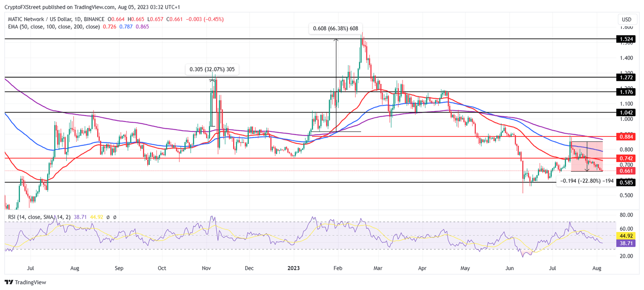
Task: Toggle the first ø symbol in RSI legend
Action: coord(108,217)
